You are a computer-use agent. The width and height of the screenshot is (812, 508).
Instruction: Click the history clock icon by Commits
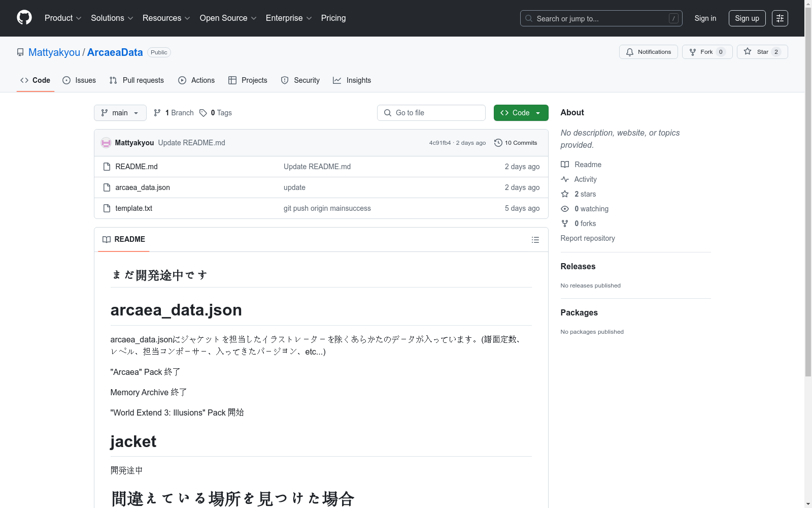tap(498, 143)
